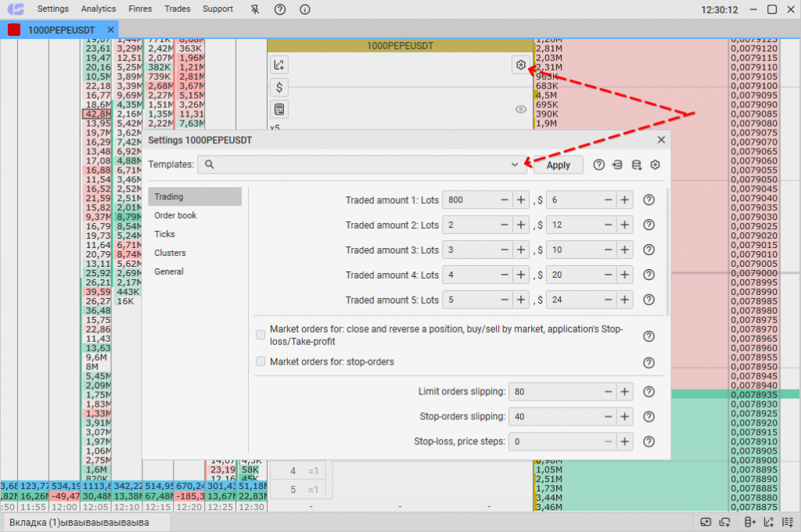801x532 pixels.
Task: Open the Analytics menu
Action: point(99,9)
